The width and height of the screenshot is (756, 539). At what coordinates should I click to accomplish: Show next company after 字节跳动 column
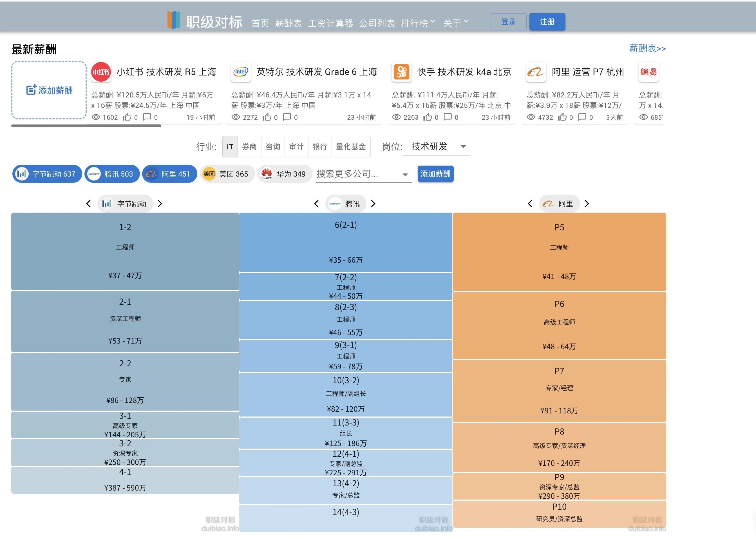click(160, 203)
